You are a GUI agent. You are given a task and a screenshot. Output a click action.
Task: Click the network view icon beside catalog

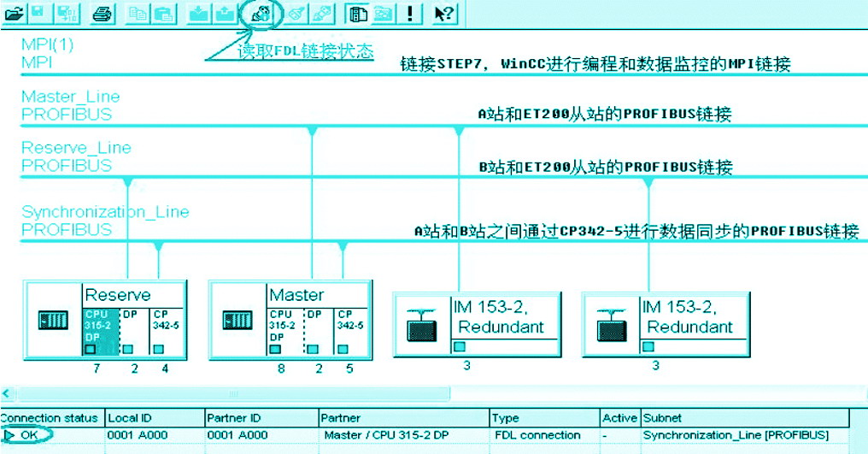(384, 14)
